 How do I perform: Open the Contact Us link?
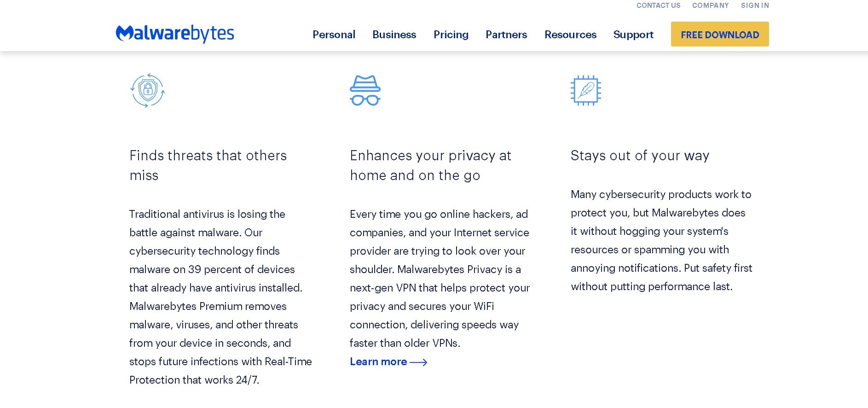tap(658, 6)
